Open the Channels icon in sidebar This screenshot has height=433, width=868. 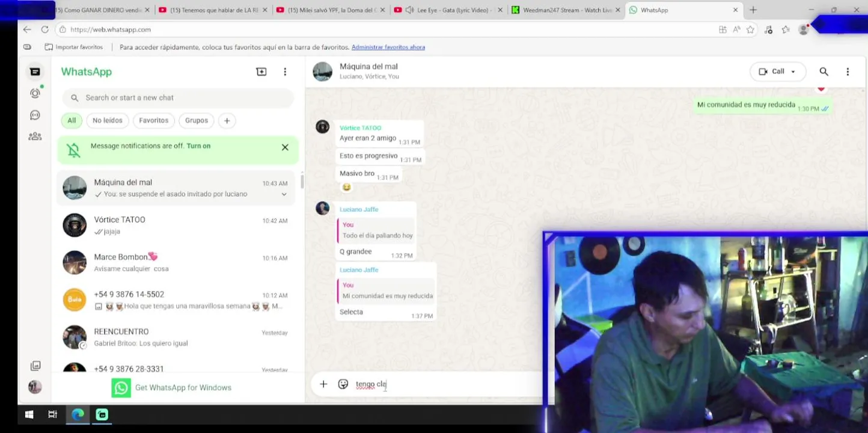click(35, 115)
